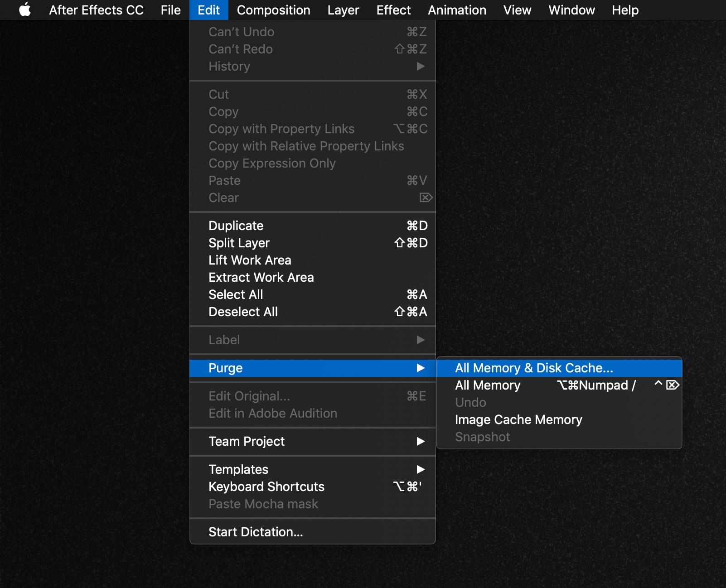The width and height of the screenshot is (726, 588).
Task: Click Edit Original... entry
Action: coord(313,396)
